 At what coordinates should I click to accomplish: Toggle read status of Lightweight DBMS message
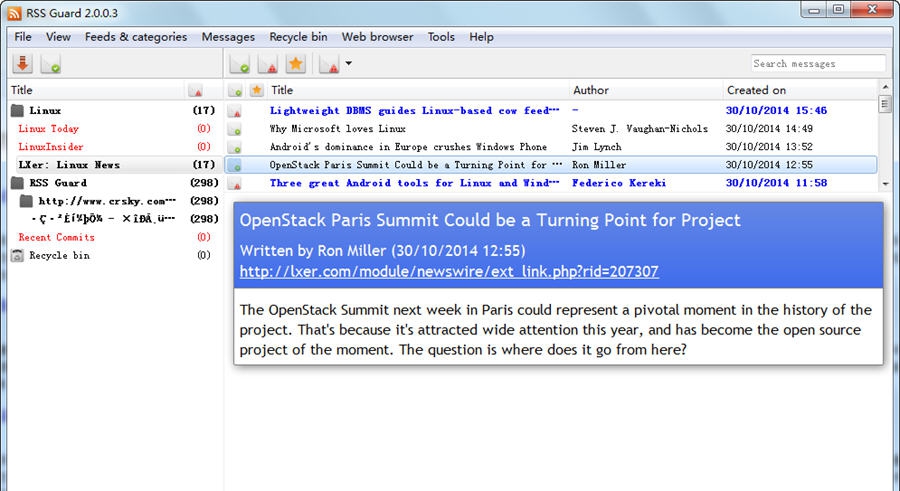tap(235, 111)
